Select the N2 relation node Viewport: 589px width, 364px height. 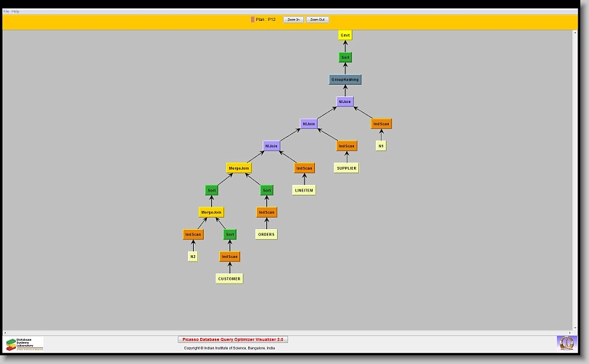pyautogui.click(x=193, y=256)
